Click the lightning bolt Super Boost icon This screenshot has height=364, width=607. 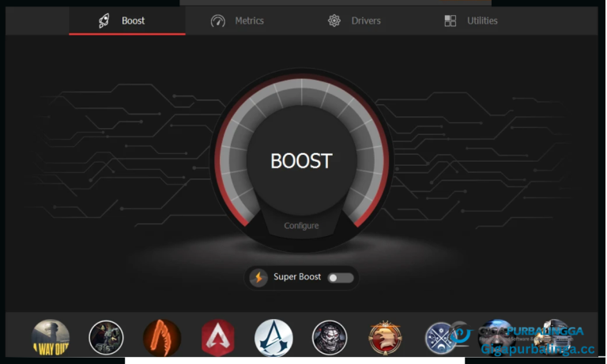coord(258,277)
